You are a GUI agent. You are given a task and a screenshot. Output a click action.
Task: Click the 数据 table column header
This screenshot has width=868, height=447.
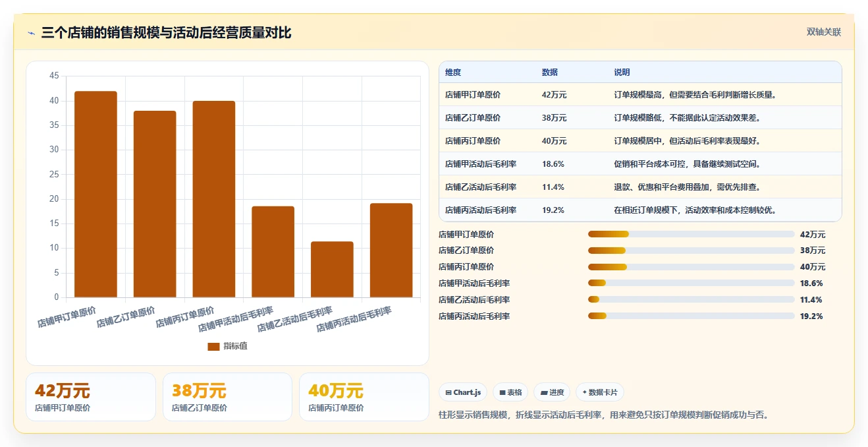550,72
